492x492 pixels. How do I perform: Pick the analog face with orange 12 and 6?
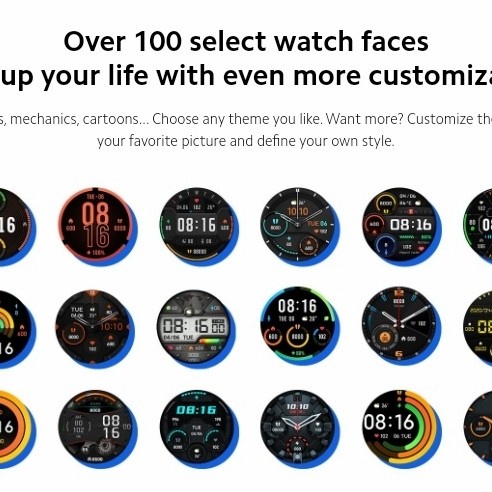[401, 326]
